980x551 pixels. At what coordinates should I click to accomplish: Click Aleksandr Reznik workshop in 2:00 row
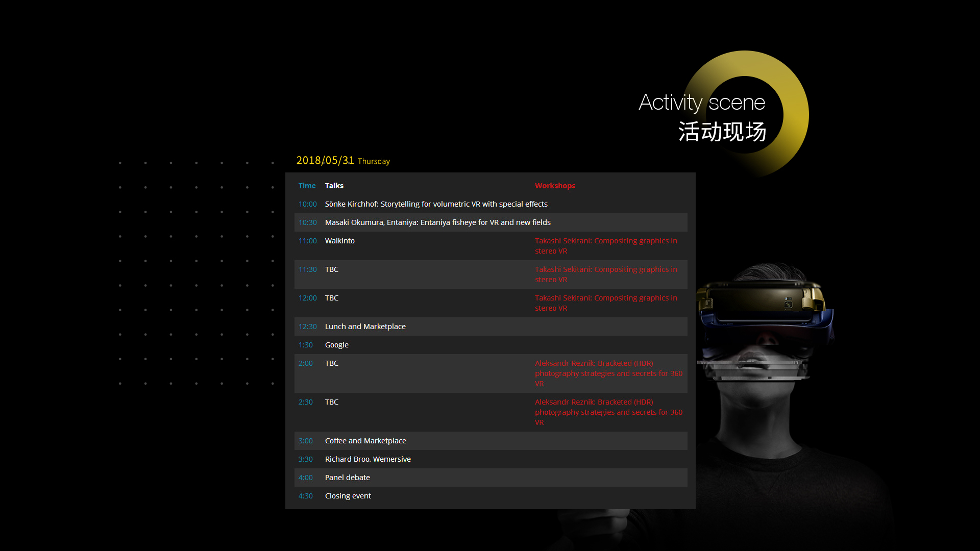tap(608, 373)
